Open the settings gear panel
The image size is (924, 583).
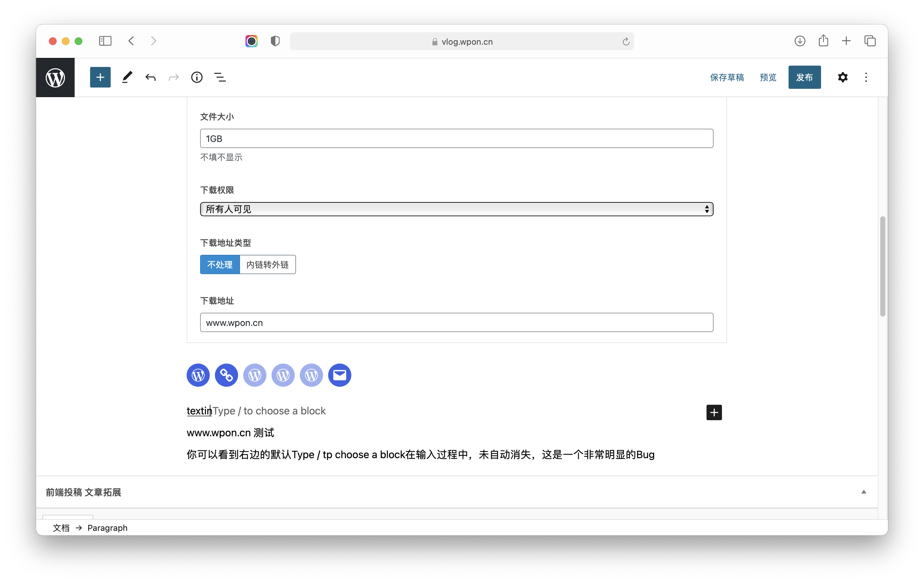pos(843,77)
